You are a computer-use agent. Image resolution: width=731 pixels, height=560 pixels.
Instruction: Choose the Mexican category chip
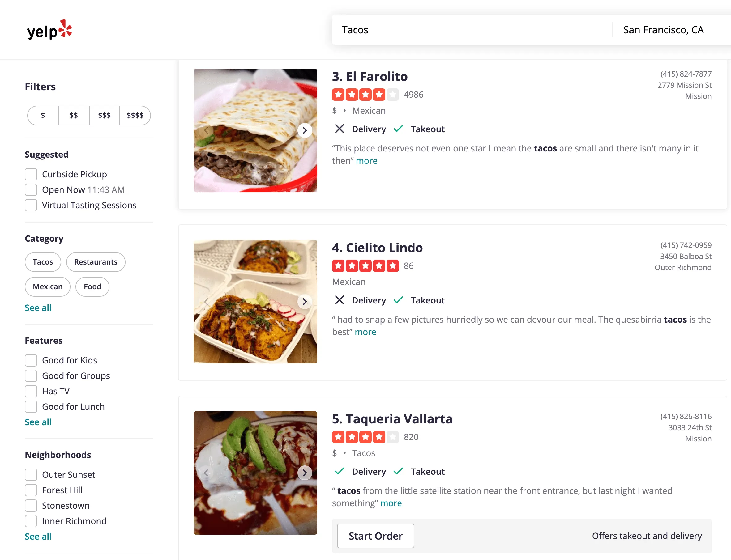pyautogui.click(x=47, y=287)
